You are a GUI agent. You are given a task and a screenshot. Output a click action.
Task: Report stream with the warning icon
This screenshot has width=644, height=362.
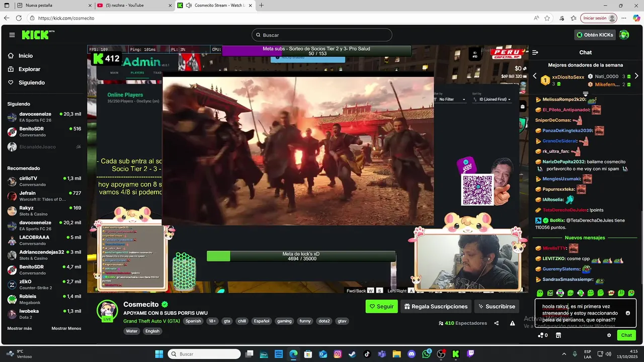click(512, 323)
